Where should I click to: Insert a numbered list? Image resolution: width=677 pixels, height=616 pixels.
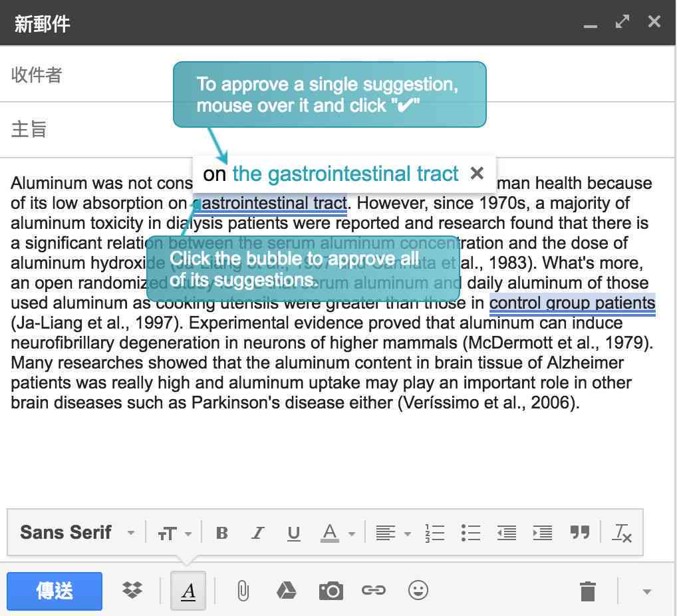[434, 533]
